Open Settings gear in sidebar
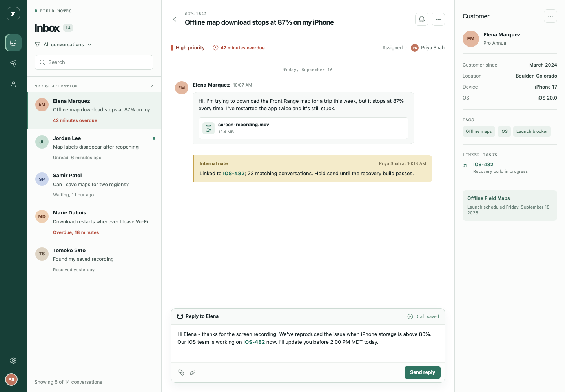This screenshot has width=565, height=392. 13,361
